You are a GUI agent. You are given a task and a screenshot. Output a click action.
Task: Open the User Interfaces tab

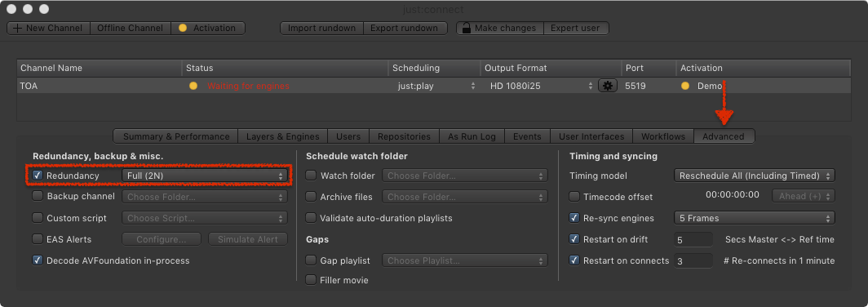click(591, 136)
